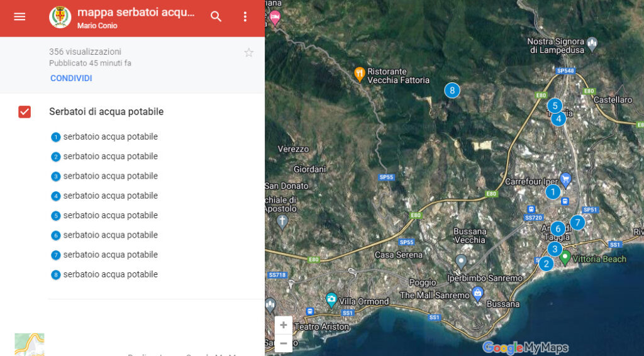The width and height of the screenshot is (644, 356).
Task: Click the SS718 road badge
Action: [x=277, y=275]
